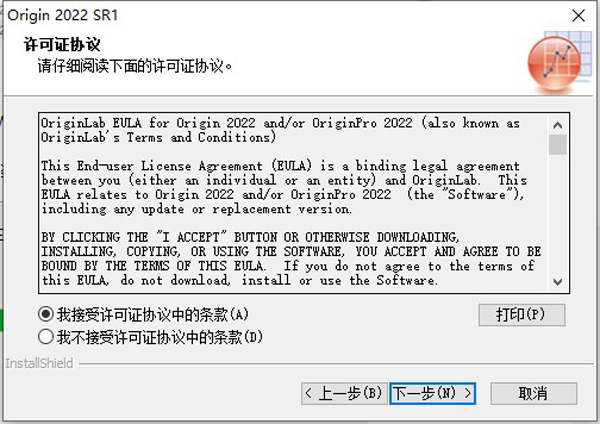
Task: Click the scrollbar down arrow in EULA box
Action: tap(558, 282)
